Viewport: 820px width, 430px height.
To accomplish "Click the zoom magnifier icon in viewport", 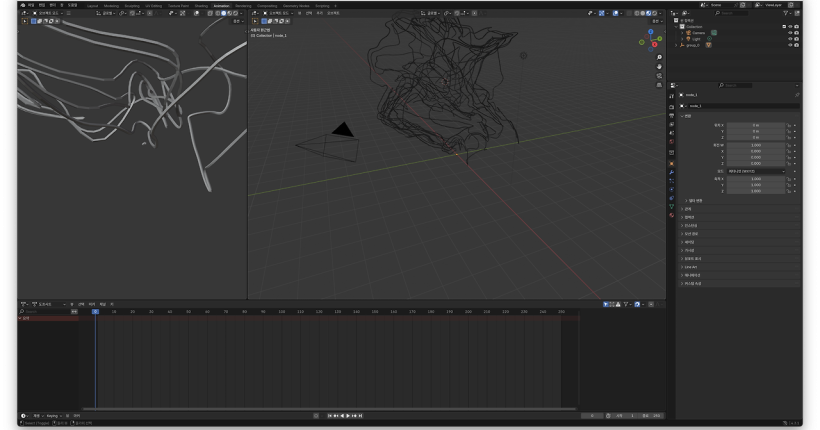I will (x=659, y=58).
